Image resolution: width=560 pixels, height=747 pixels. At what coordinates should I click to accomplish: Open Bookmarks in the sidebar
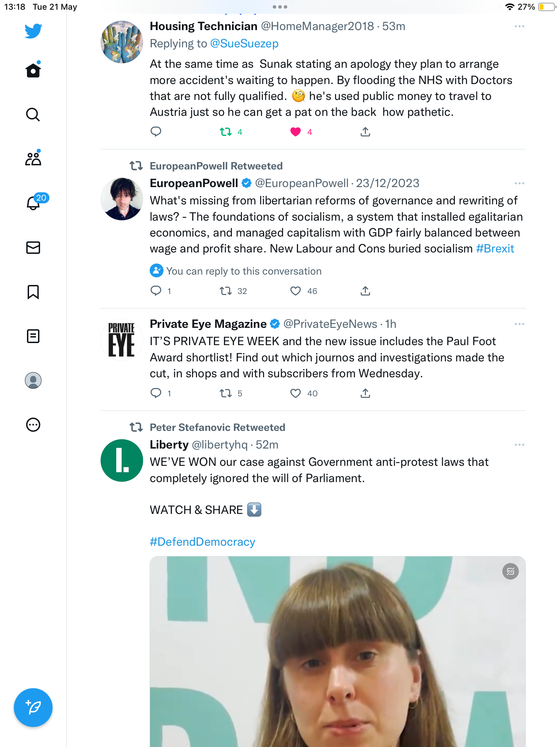pyautogui.click(x=33, y=292)
